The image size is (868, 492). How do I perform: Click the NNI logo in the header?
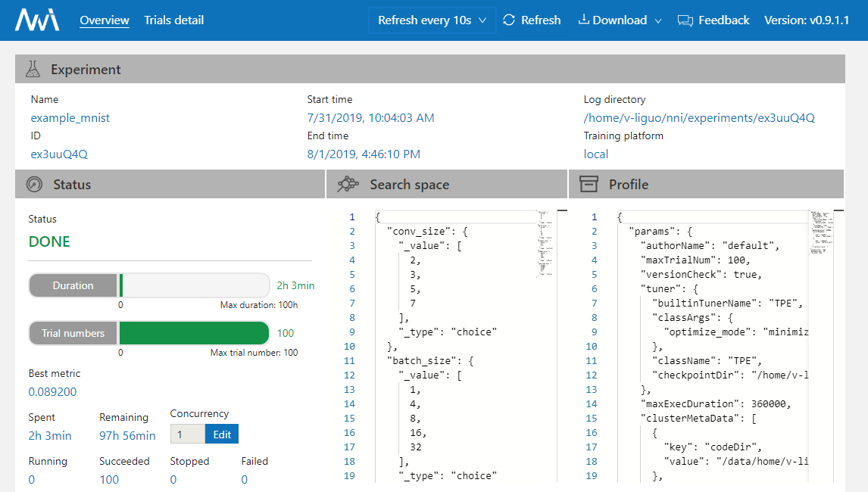click(x=37, y=20)
